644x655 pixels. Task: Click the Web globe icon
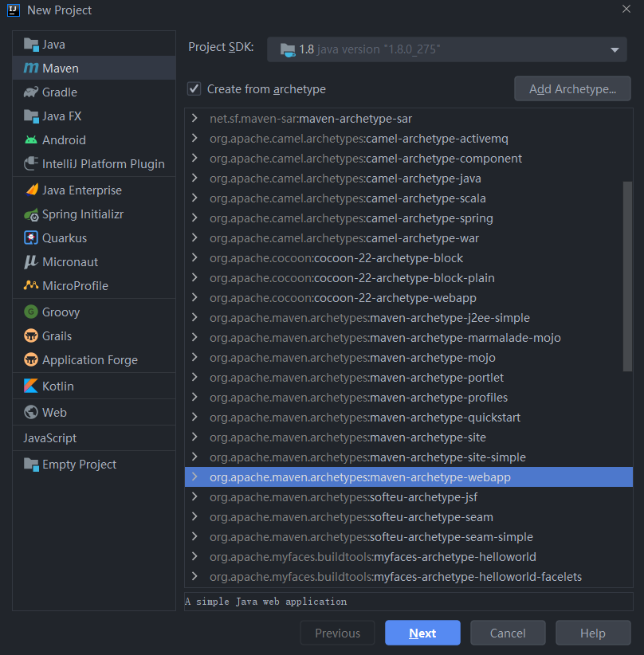31,412
